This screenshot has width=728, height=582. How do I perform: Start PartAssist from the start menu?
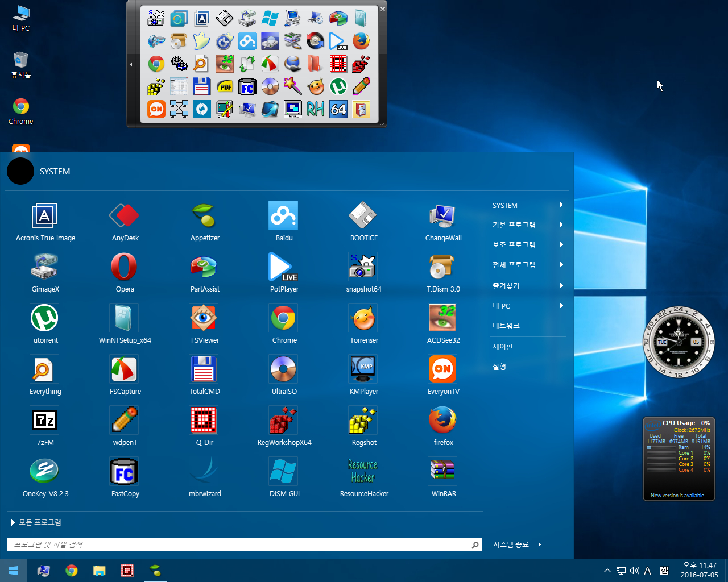click(x=205, y=273)
